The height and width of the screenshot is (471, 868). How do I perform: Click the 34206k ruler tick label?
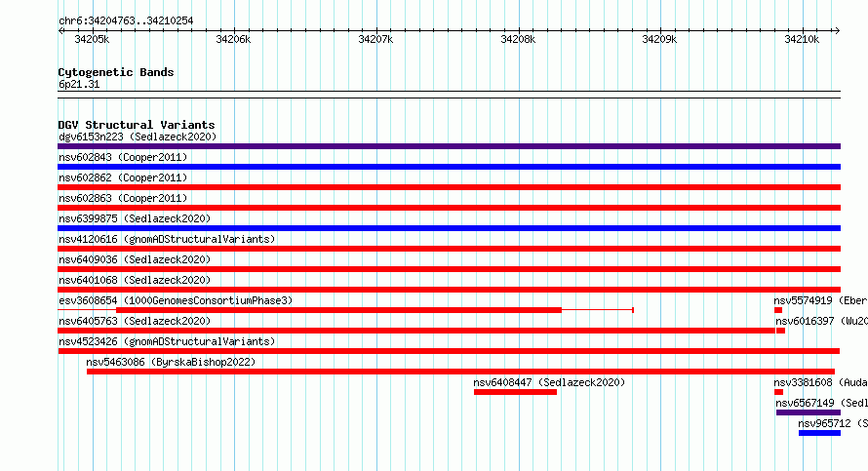(233, 39)
